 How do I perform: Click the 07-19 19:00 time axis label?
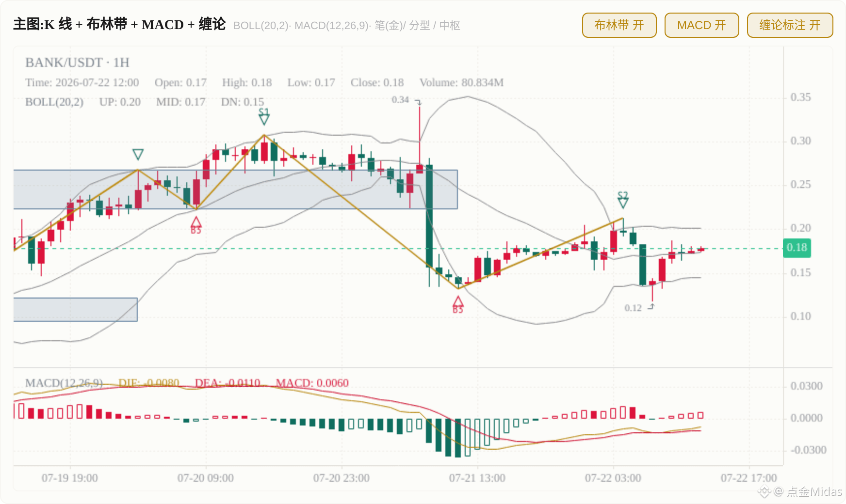coord(70,478)
